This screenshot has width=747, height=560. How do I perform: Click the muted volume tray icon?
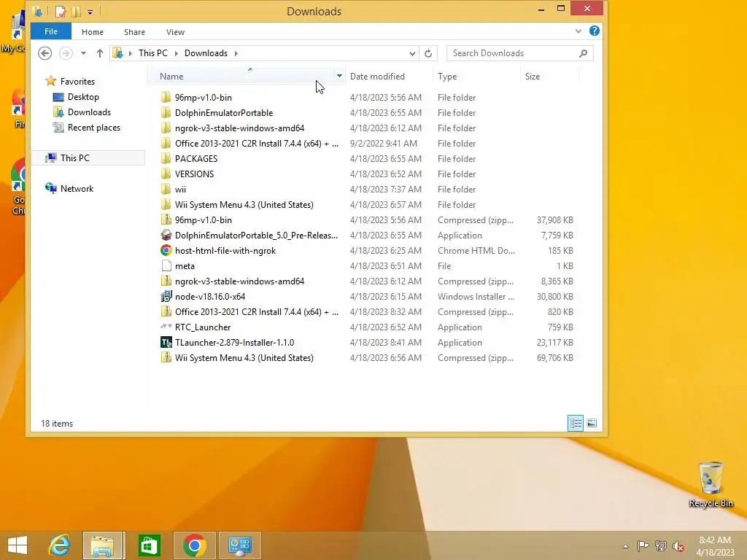[678, 546]
